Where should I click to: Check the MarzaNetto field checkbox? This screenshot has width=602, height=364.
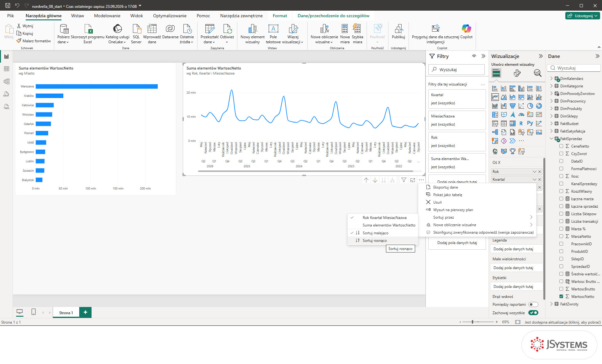[x=561, y=236]
